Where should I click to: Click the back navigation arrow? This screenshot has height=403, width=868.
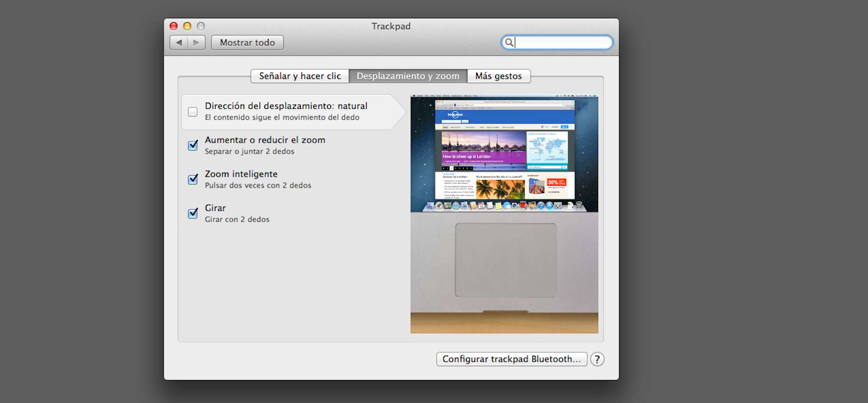click(179, 43)
